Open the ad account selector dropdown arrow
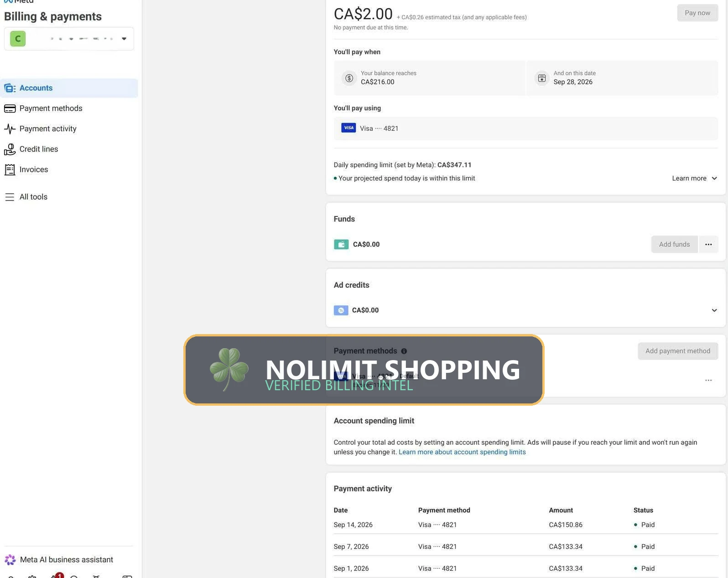This screenshot has width=728, height=578. coord(124,39)
